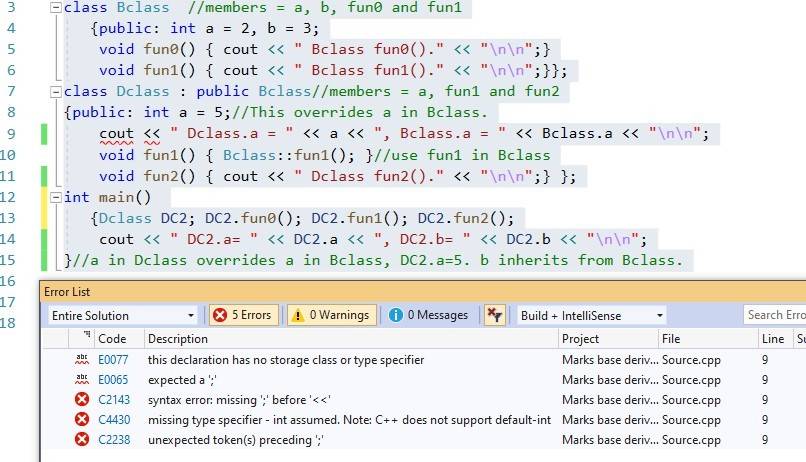The width and height of the screenshot is (806, 462).
Task: Toggle the 5 Errors filter button
Action: tap(244, 315)
